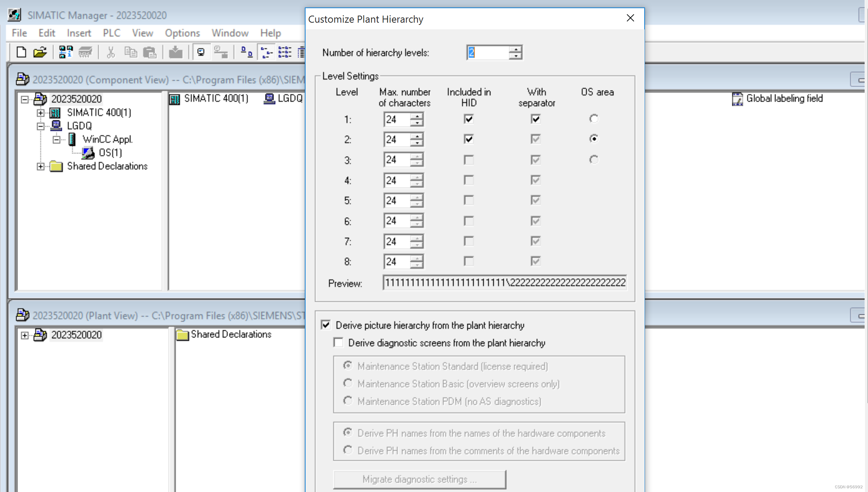
Task: Open an existing project via the Open folder icon
Action: click(40, 52)
